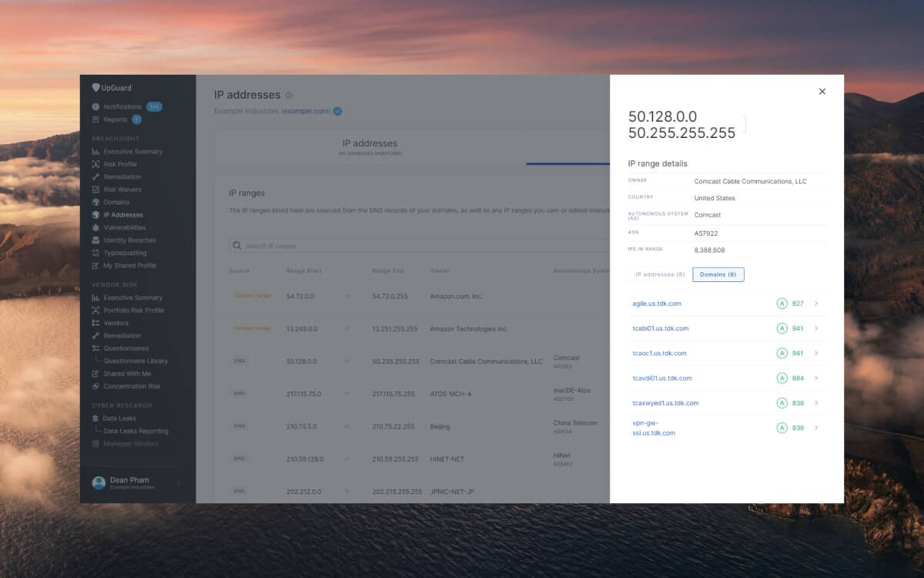This screenshot has height=578, width=924.
Task: Expand the vpn-gw-ssl.us.tdk.com row chevron
Action: pos(816,428)
